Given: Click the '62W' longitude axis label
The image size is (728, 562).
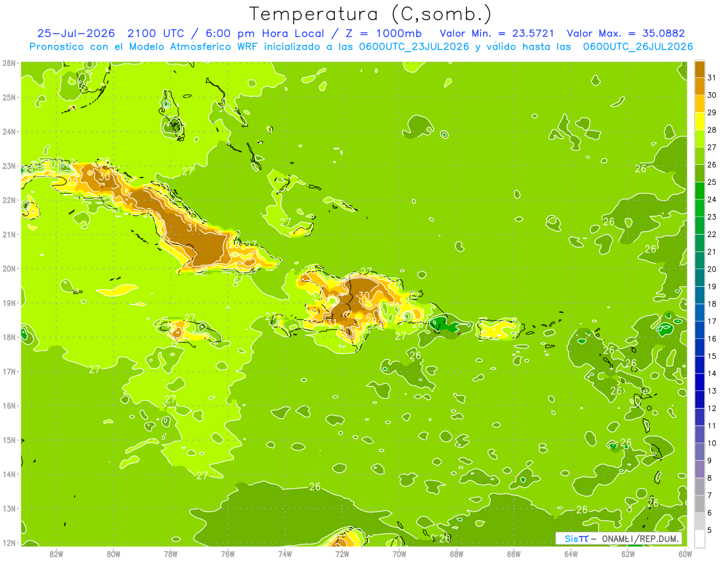Looking at the screenshot, I should [x=628, y=554].
